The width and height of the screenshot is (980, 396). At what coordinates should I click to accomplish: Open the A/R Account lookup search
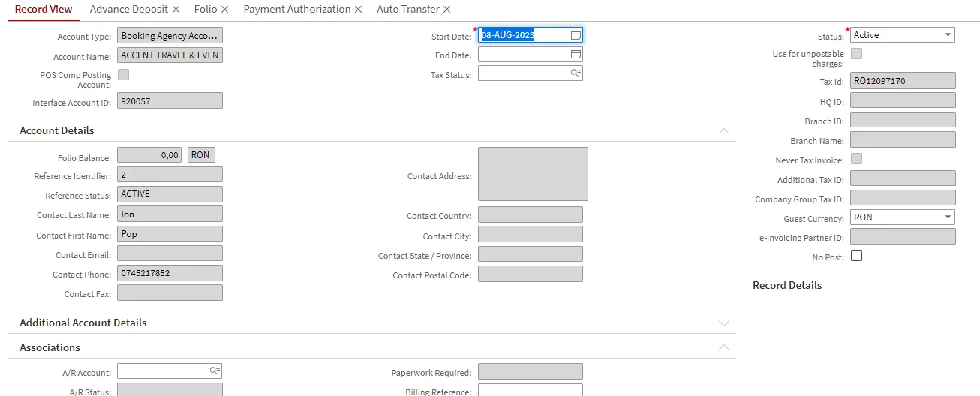click(x=215, y=370)
